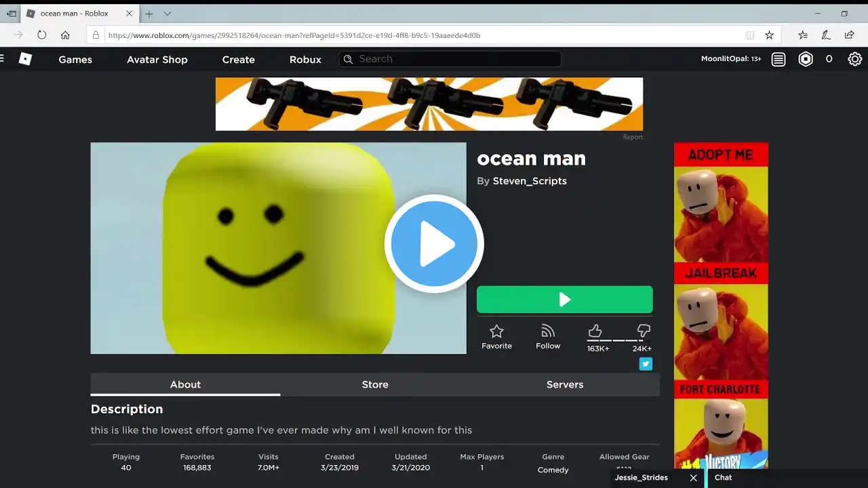
Task: Open the game thumbnail of the yellow noob head
Action: [279, 248]
